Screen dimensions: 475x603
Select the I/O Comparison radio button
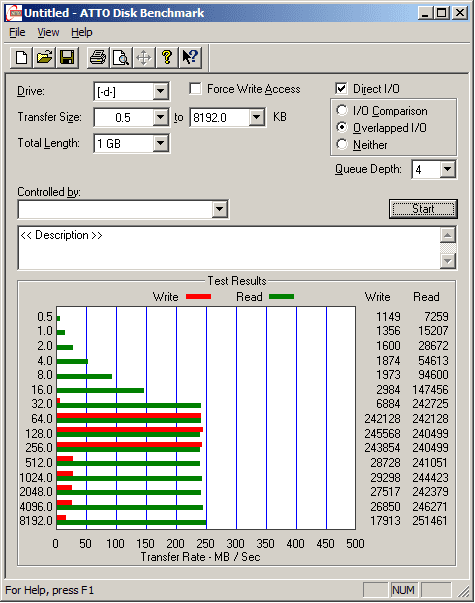coord(342,111)
